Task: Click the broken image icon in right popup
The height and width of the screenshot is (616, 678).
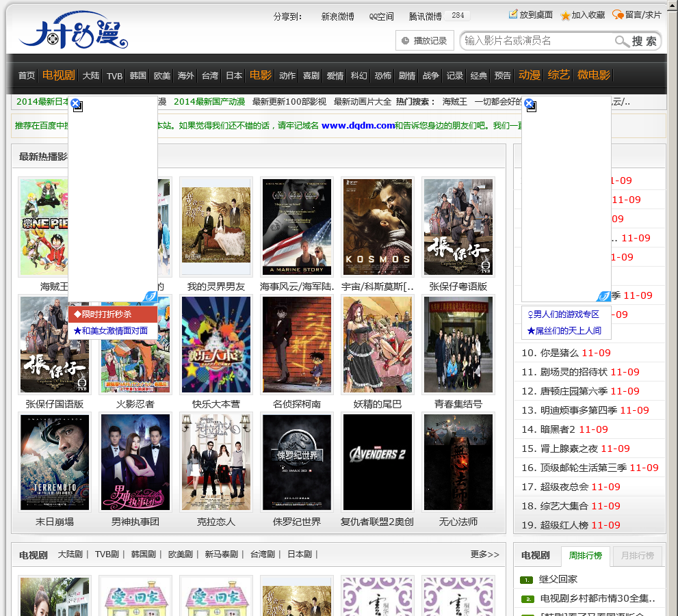Action: tap(532, 107)
